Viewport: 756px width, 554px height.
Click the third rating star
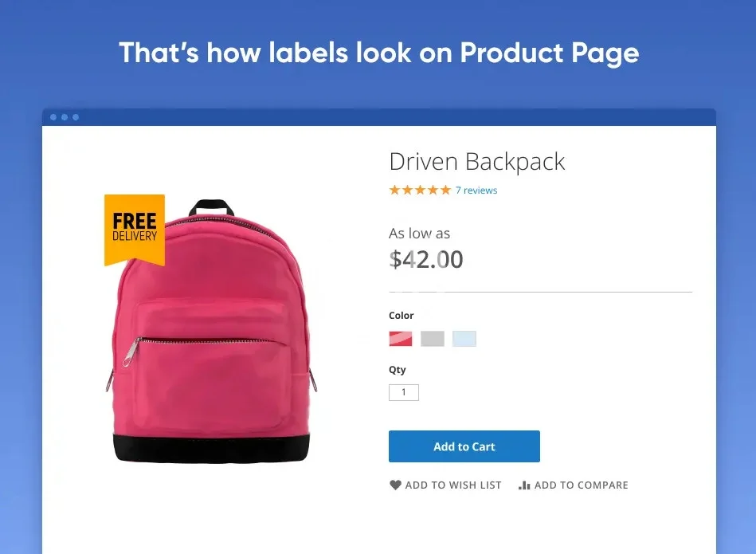[x=420, y=191]
